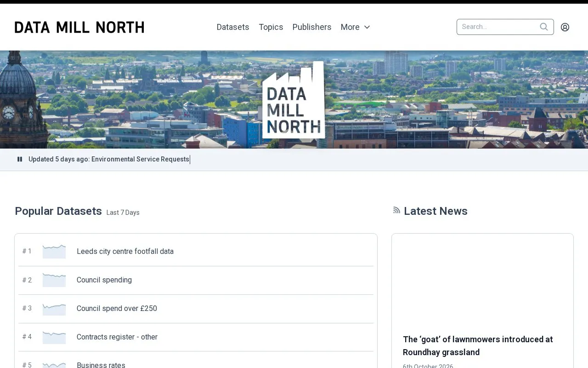Open the Topics menu item

[x=271, y=27]
